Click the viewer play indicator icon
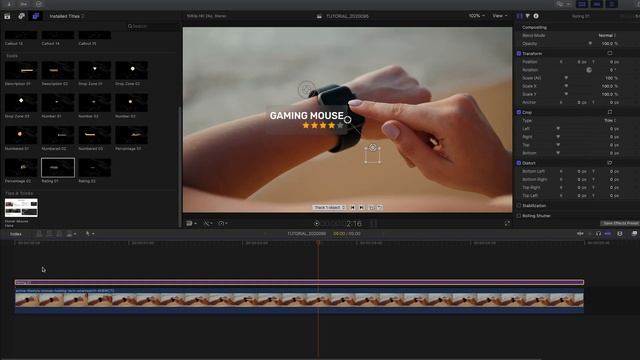640x360 pixels. [316, 223]
